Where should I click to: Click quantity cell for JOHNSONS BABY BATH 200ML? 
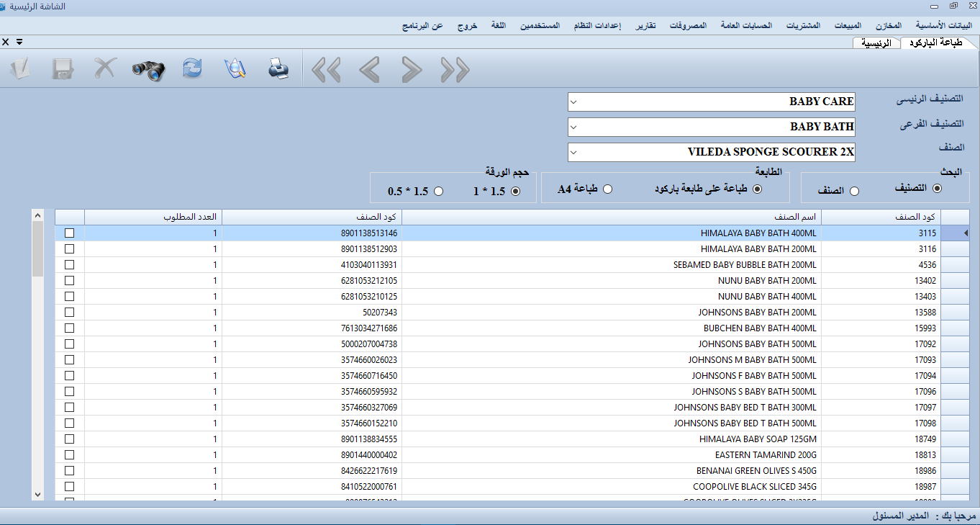153,312
